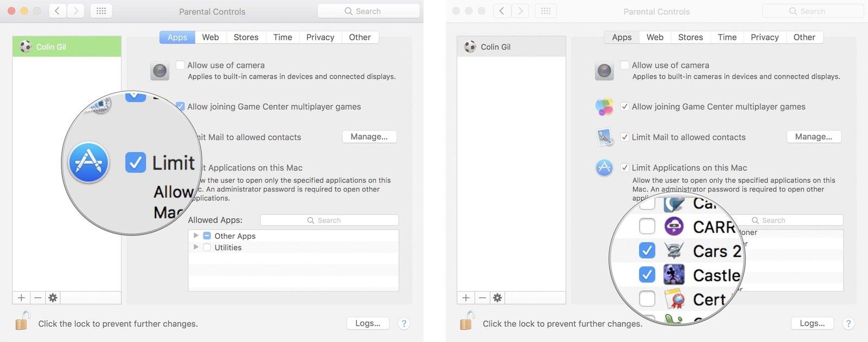Click the Castle app icon in magnified list
This screenshot has height=342, width=868.
[x=674, y=275]
